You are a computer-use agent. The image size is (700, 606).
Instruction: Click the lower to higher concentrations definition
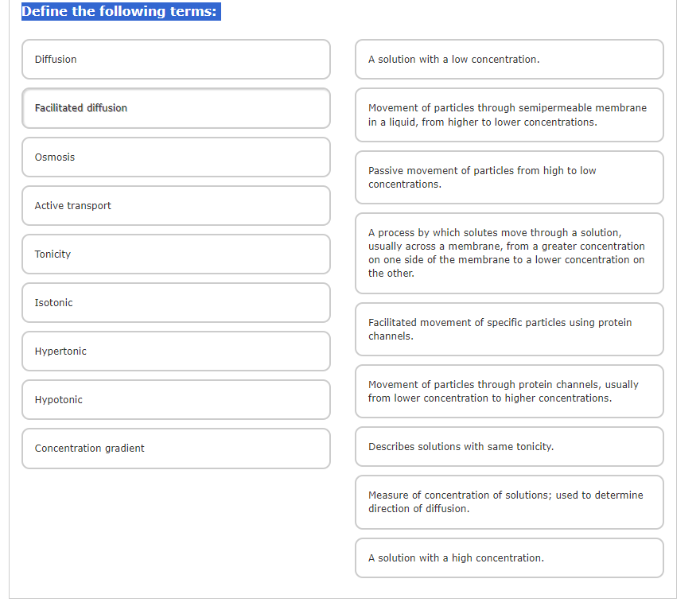[x=509, y=391]
